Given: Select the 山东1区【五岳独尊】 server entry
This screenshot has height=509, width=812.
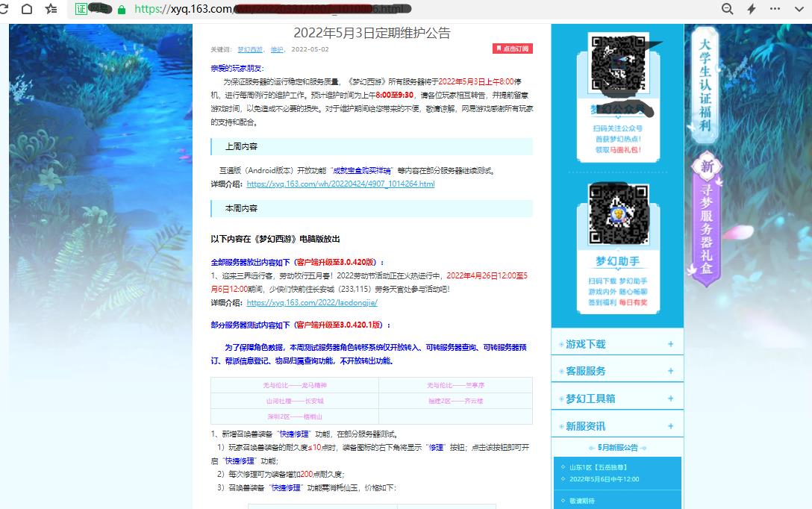Looking at the screenshot, I should click(598, 467).
